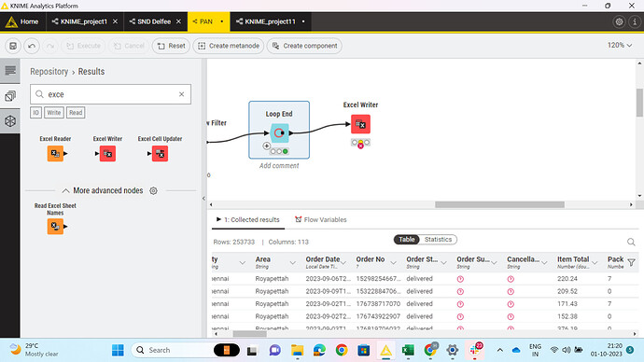Toggle the Read tag filter
644x362 pixels.
click(x=76, y=113)
